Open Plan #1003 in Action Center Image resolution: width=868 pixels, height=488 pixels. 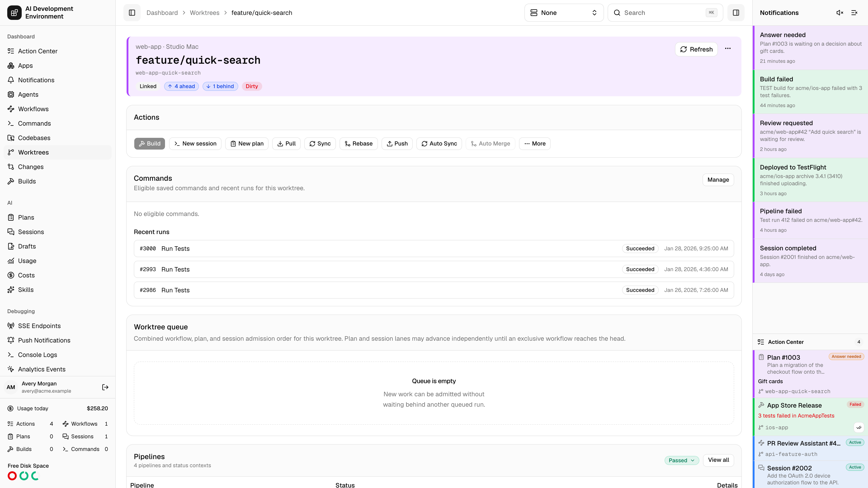coord(810,374)
